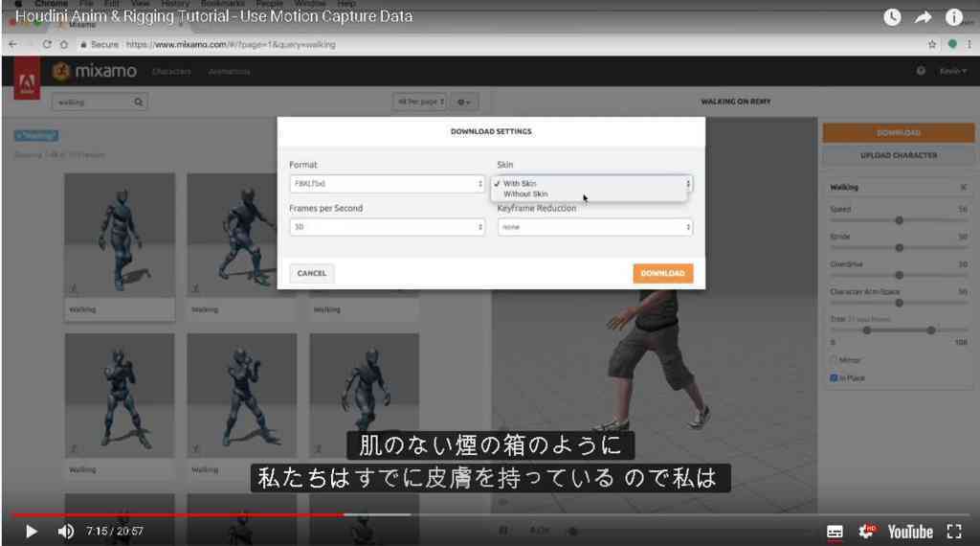Open the Chrome menu in menu bar
The image size is (980, 546).
(52, 3)
